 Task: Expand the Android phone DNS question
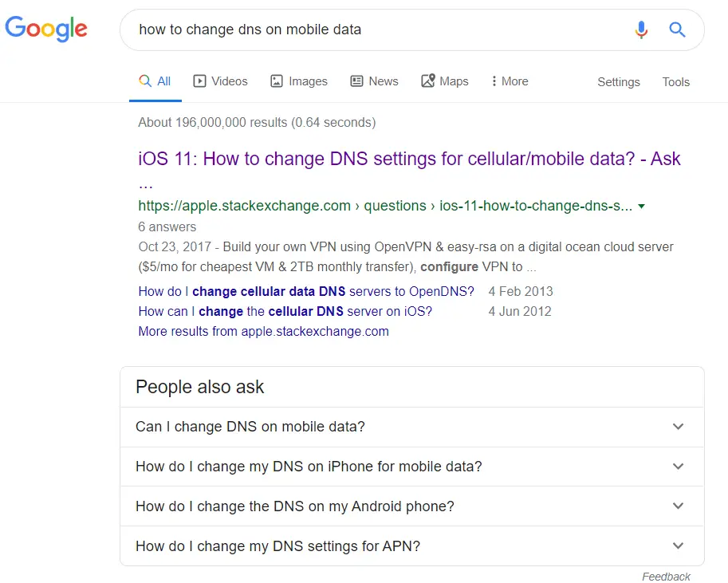pyautogui.click(x=411, y=506)
